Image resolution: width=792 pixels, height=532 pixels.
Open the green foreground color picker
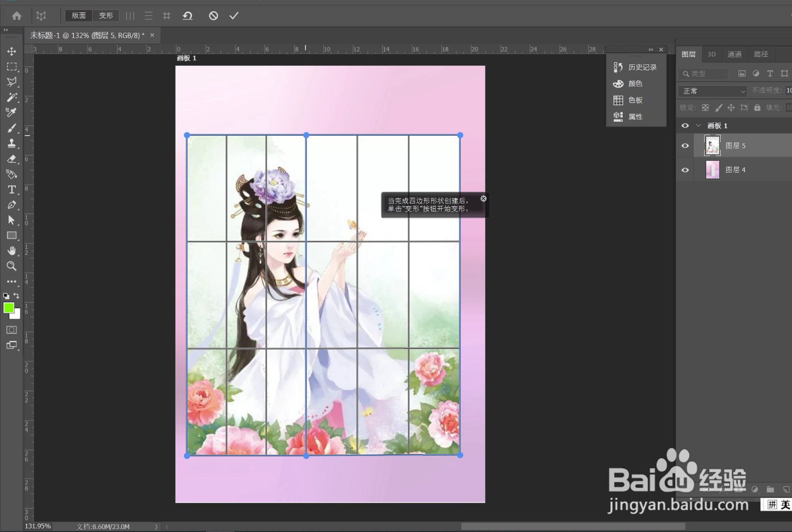pyautogui.click(x=8, y=308)
